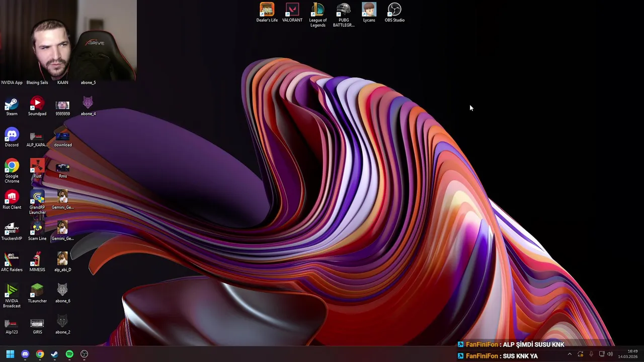This screenshot has width=644, height=362.
Task: Expand the hidden system tray icons
Action: [x=570, y=354]
